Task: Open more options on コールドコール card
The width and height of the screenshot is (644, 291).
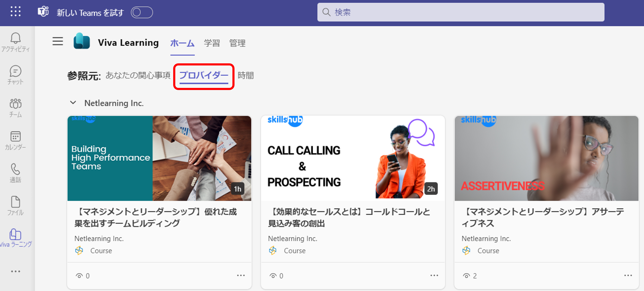Action: (434, 275)
